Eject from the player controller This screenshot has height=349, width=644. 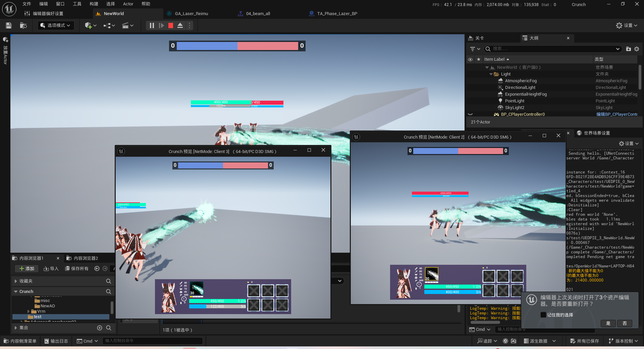pos(180,26)
